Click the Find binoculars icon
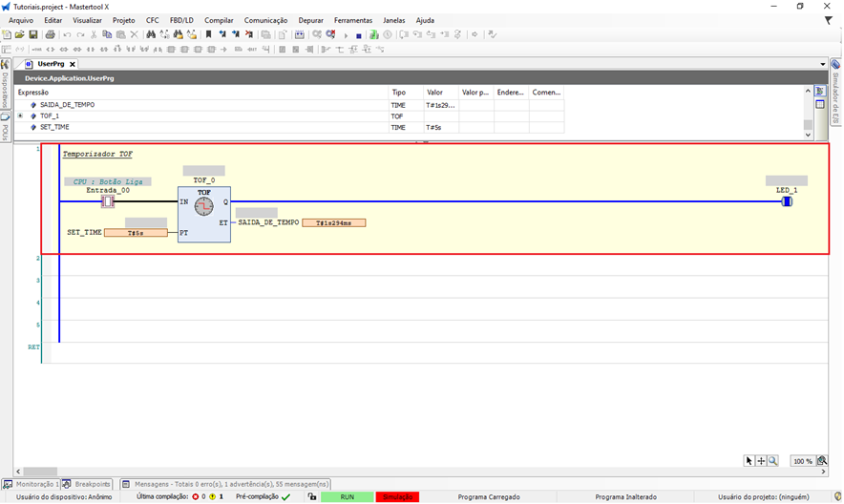844x504 pixels. 151,34
